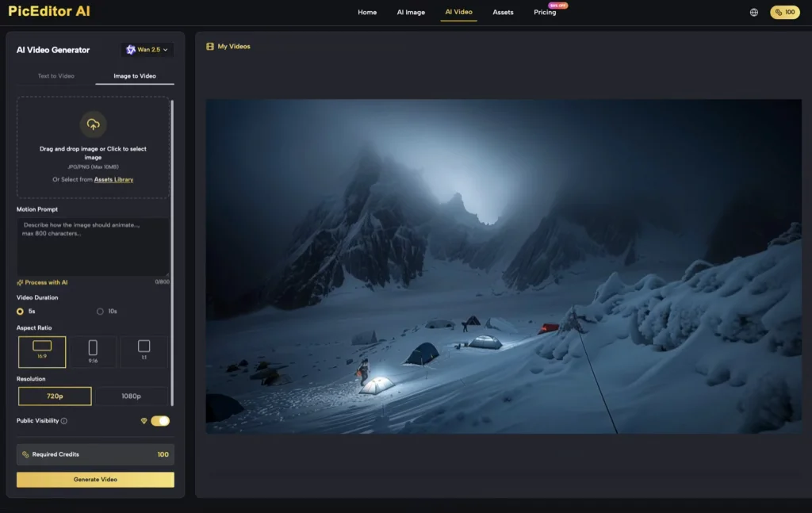Open the Wan 2.5 model dropdown
This screenshot has height=513, width=812.
point(147,50)
